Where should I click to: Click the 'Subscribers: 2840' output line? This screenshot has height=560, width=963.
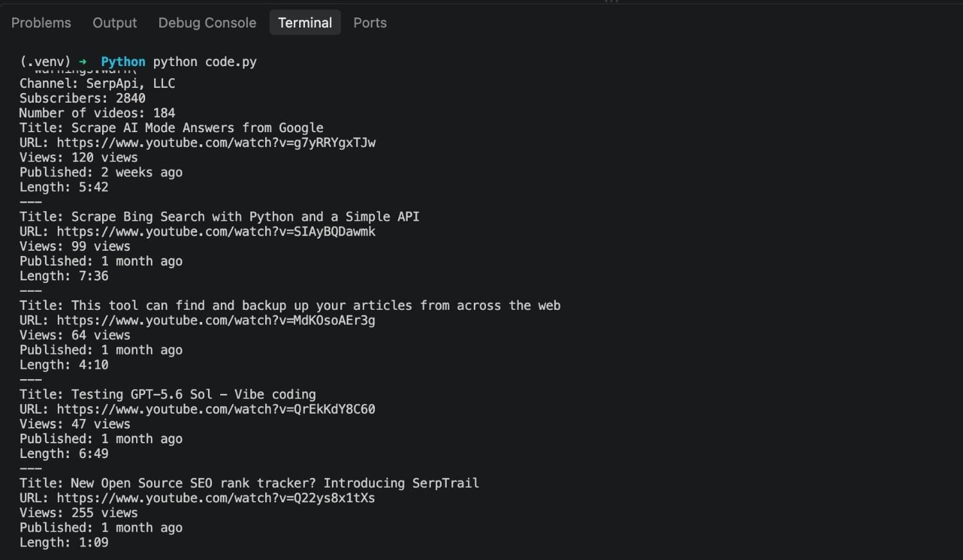click(x=82, y=98)
